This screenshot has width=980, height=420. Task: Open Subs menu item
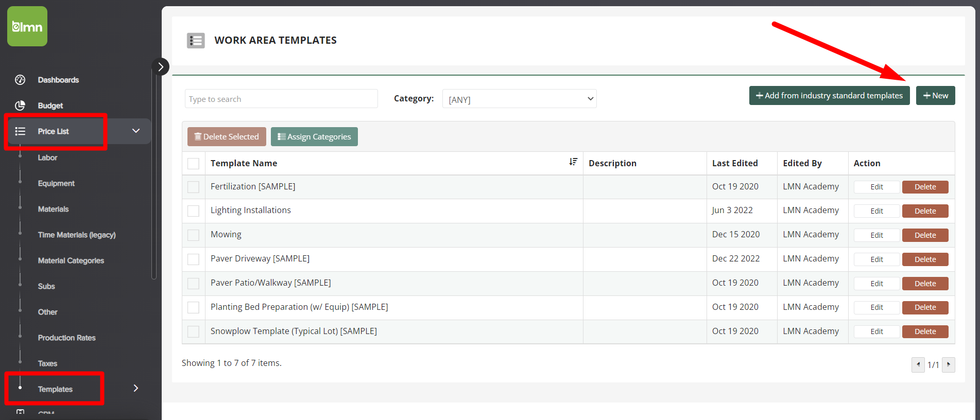(46, 286)
